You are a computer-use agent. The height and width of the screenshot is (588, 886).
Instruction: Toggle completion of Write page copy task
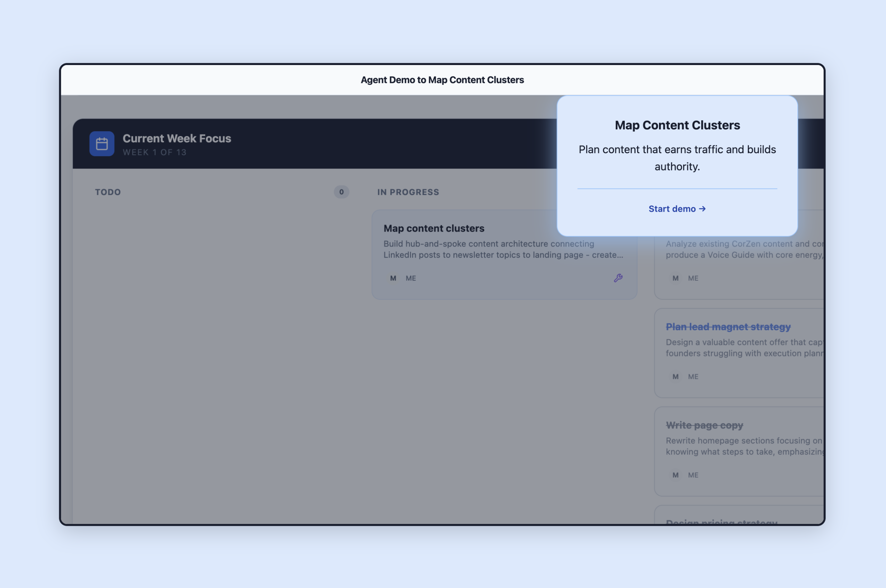(704, 425)
